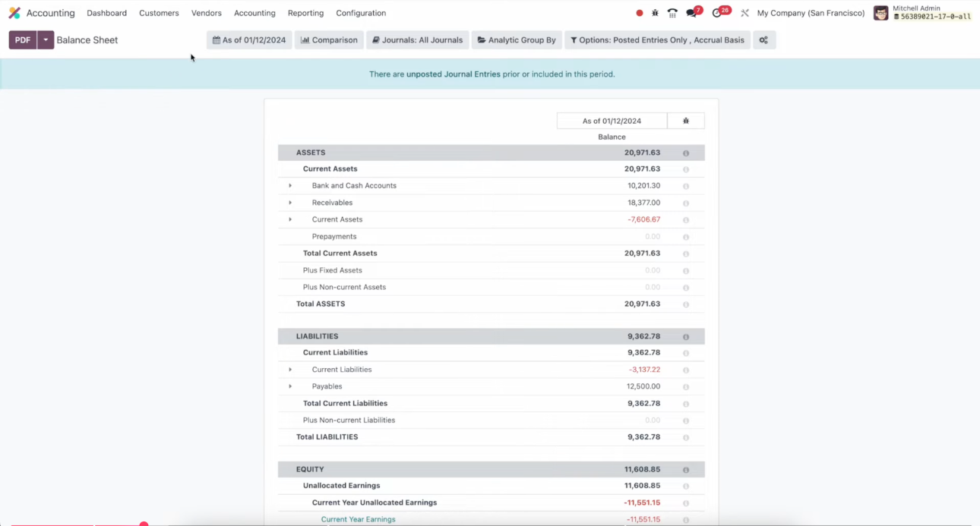Click info icon on EQUITY header row

pos(686,470)
